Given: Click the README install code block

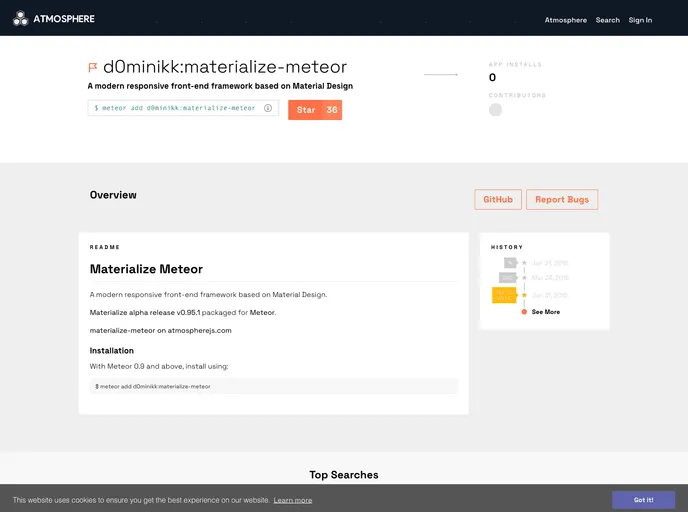Looking at the screenshot, I should pyautogui.click(x=274, y=387).
